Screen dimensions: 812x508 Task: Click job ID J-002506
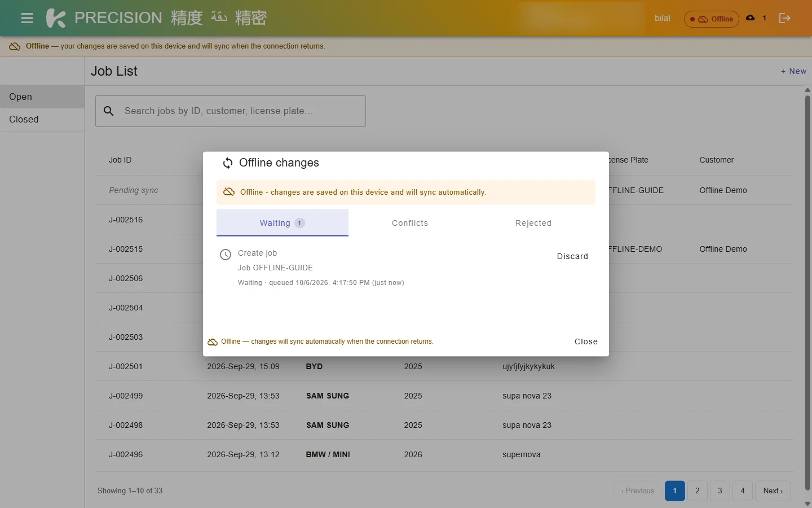pos(126,278)
